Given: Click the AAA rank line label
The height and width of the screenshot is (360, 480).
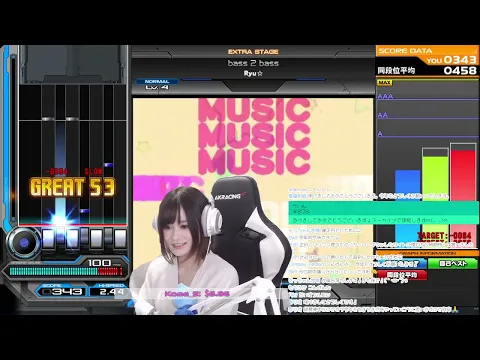Looking at the screenshot, I should (x=385, y=97).
